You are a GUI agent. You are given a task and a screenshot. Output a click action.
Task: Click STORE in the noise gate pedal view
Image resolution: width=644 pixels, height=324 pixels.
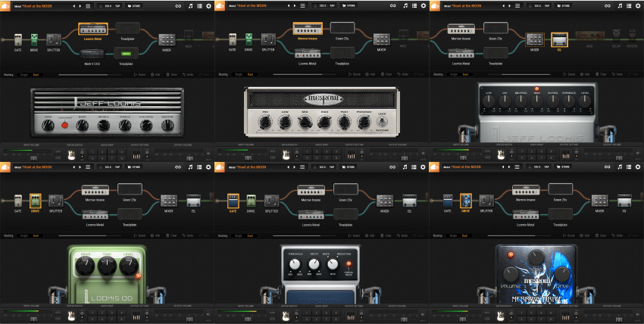click(352, 167)
